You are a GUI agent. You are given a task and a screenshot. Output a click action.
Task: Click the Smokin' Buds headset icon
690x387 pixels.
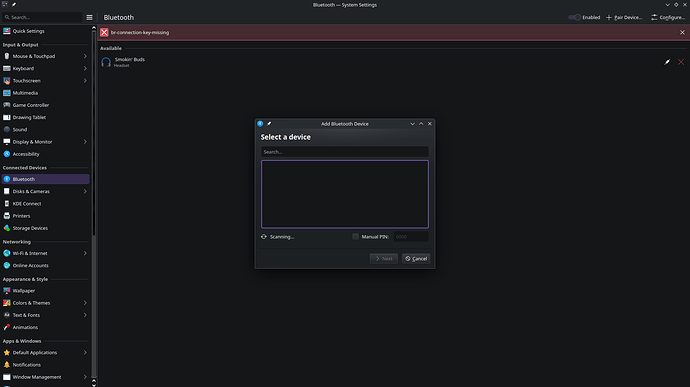(106, 62)
